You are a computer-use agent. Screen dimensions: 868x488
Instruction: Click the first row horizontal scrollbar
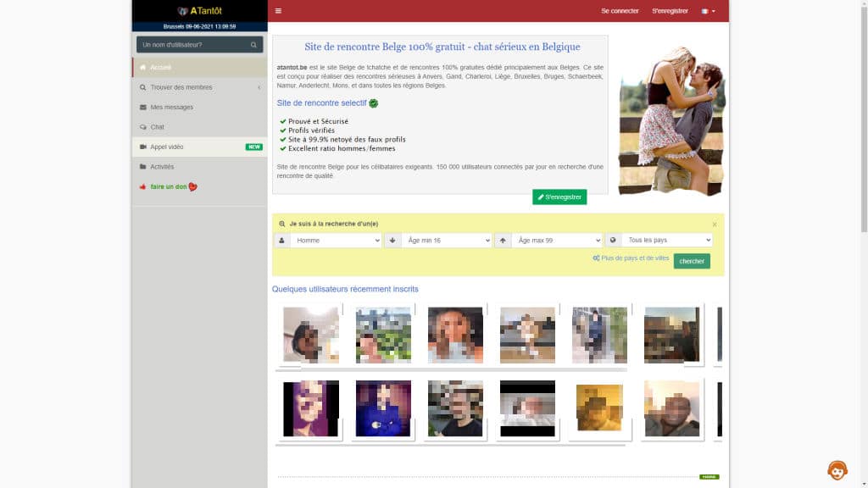click(x=451, y=370)
